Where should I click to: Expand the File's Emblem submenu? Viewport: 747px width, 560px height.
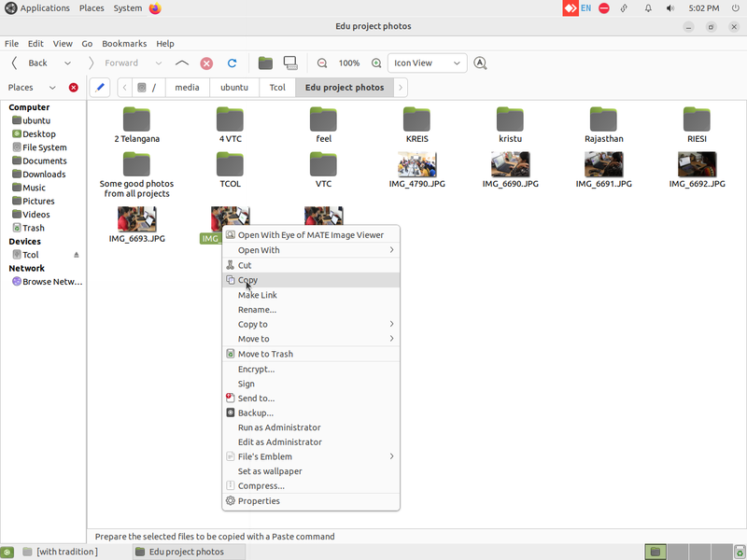(x=311, y=456)
